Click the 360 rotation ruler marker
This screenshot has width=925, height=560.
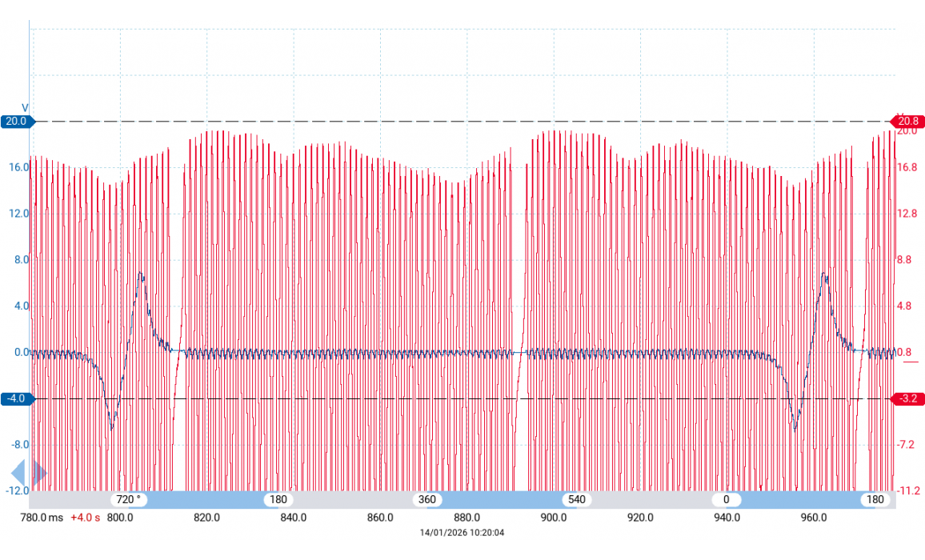click(x=427, y=500)
